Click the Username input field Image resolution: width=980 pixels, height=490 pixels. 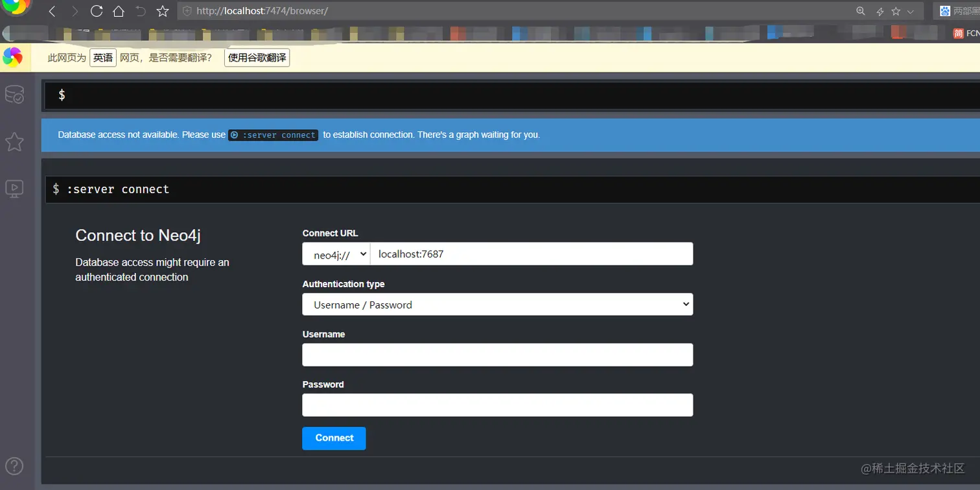click(x=497, y=355)
